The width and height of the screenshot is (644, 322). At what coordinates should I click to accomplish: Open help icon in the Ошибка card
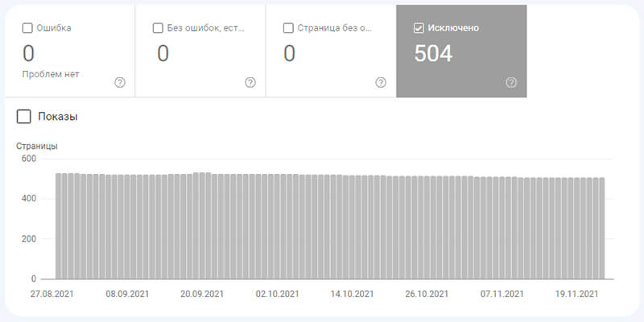pyautogui.click(x=120, y=82)
